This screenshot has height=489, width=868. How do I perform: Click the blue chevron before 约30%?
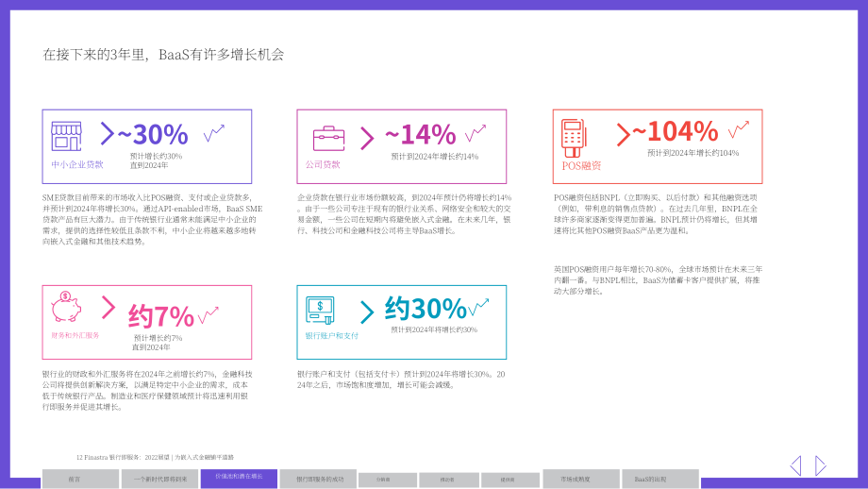click(x=367, y=312)
